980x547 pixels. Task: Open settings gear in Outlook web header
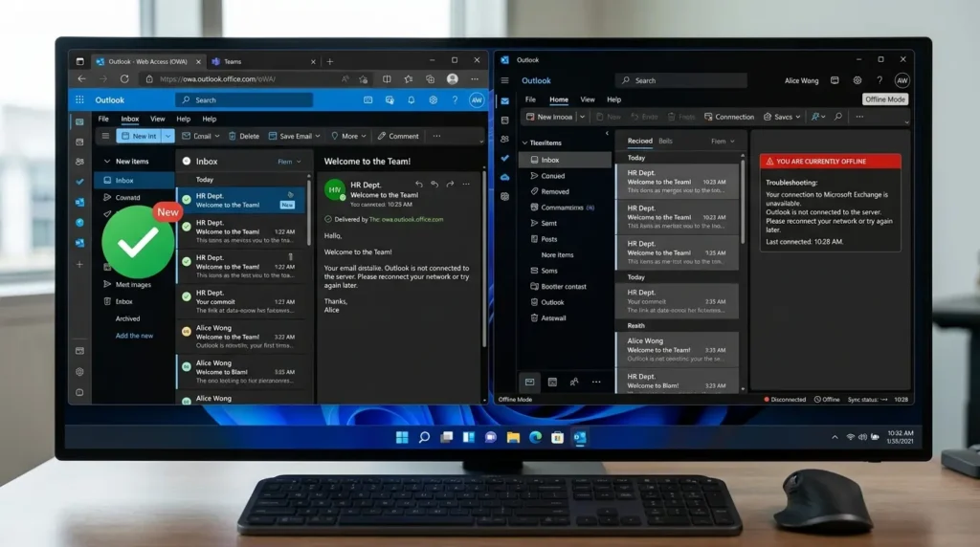coord(434,99)
